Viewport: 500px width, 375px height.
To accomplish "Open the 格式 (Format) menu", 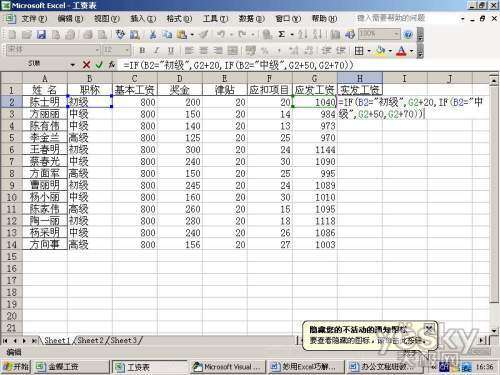I will (x=179, y=19).
